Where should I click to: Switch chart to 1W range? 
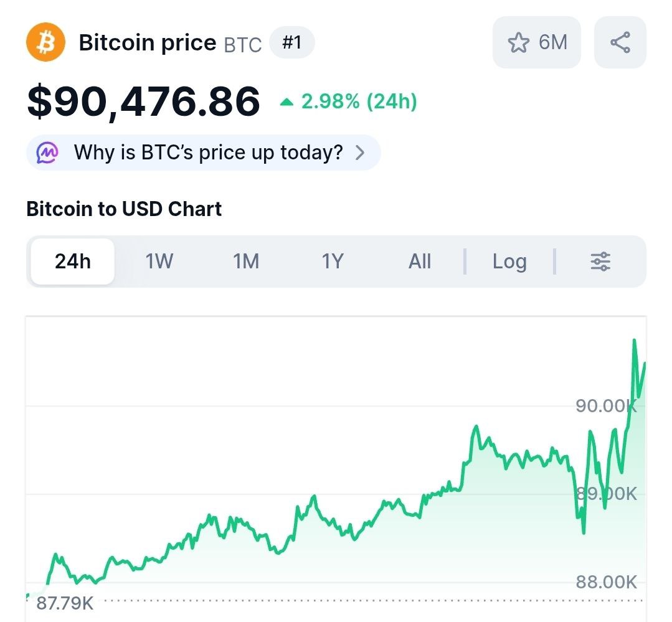[x=159, y=262]
